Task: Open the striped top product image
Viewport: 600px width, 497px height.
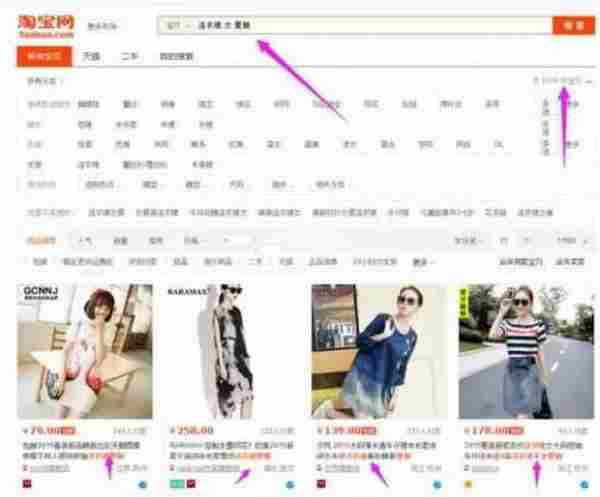Action: [x=524, y=351]
